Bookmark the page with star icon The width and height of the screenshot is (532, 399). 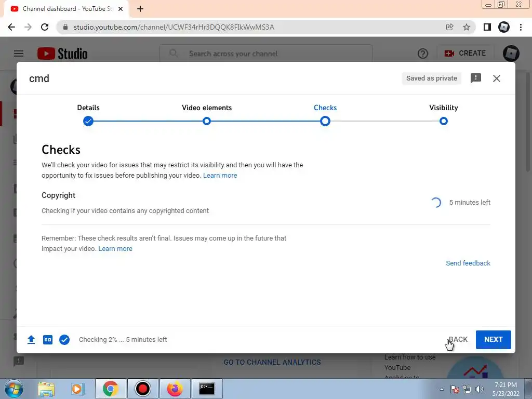tap(467, 27)
